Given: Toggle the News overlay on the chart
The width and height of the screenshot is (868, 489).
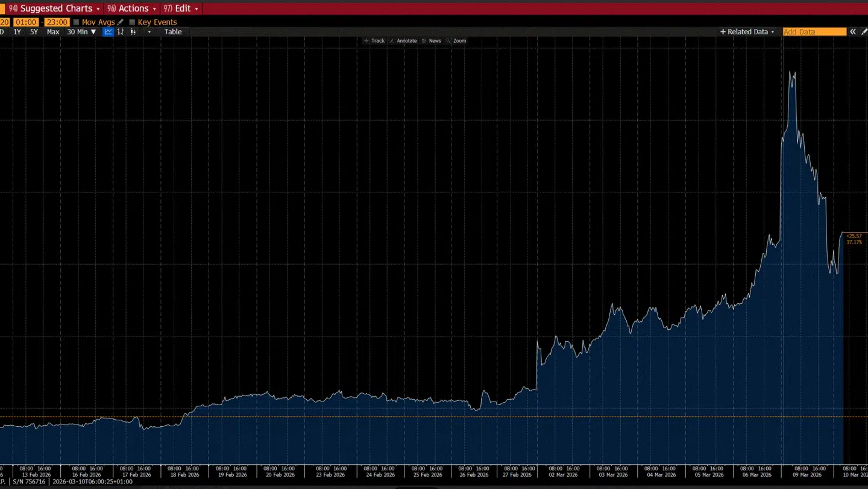Looking at the screenshot, I should pos(431,41).
